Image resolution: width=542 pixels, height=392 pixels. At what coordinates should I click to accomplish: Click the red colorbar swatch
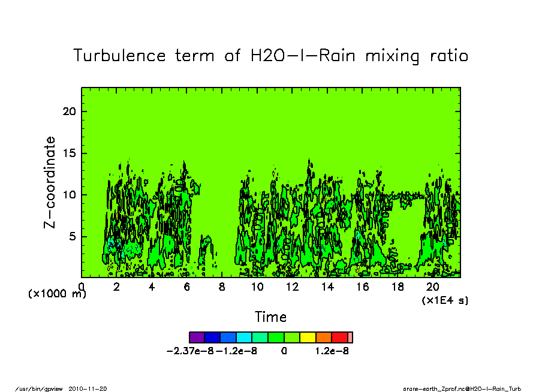(339, 337)
